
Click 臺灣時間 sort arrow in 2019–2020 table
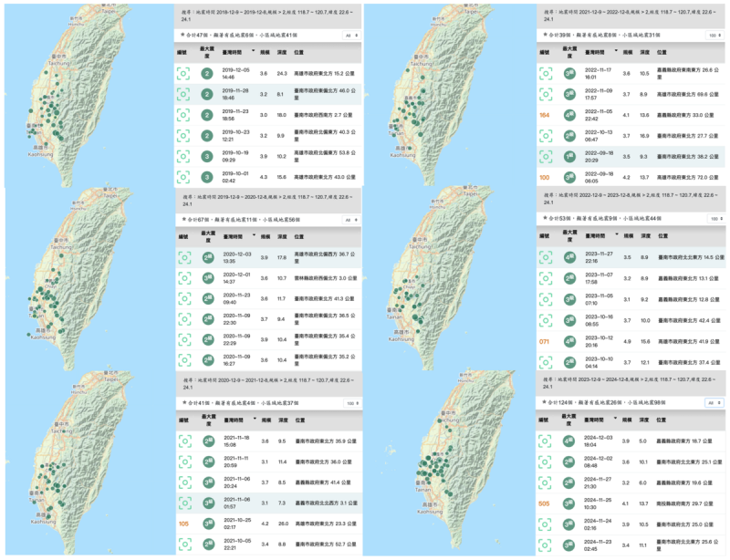tap(254, 235)
